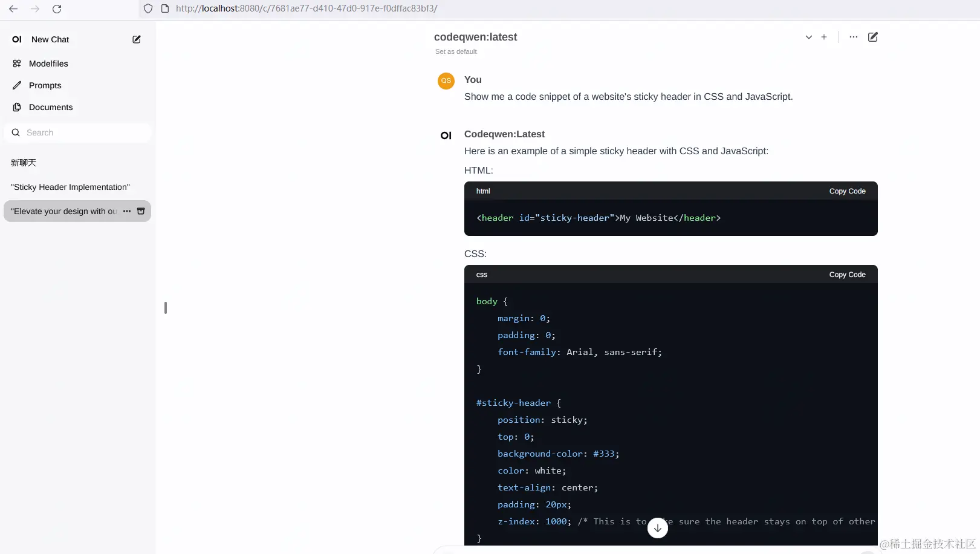
Task: Open the "Sticky Header Implementation" chat
Action: [x=70, y=187]
